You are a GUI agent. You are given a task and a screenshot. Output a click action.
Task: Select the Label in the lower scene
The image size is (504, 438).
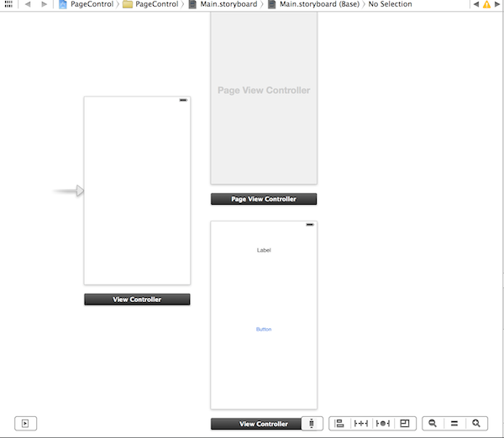point(264,250)
